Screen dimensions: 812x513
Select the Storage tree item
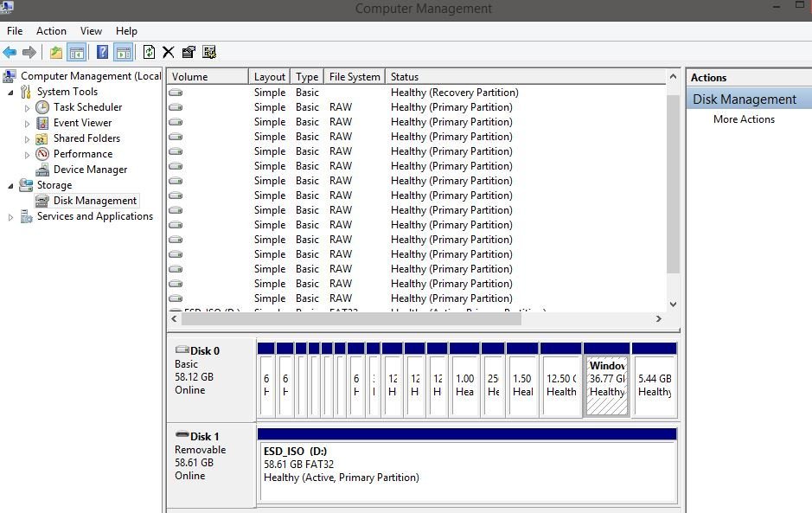(x=54, y=185)
